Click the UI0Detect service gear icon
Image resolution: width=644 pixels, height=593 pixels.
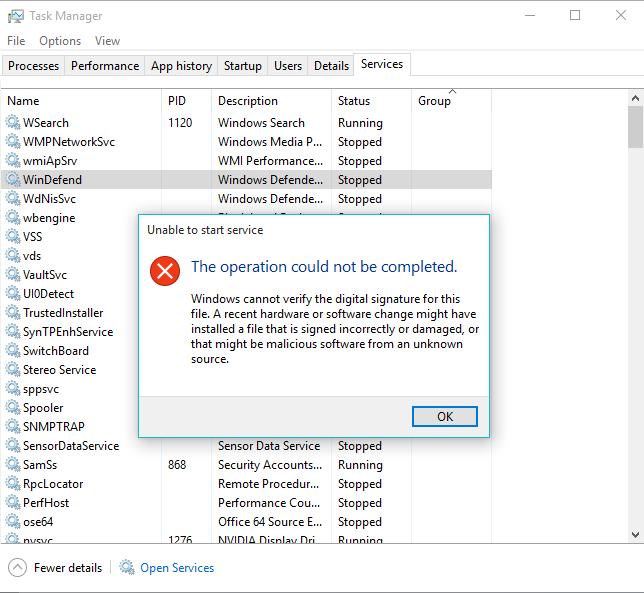click(13, 294)
